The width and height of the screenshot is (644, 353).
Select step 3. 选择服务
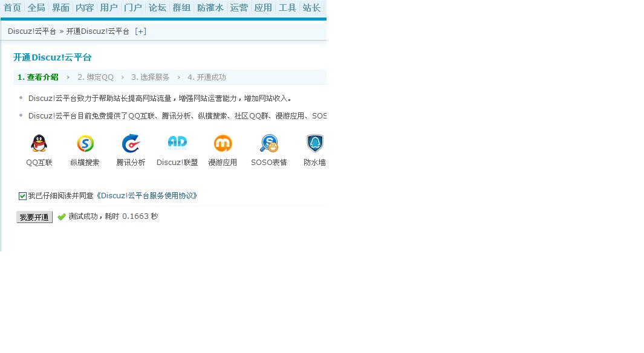tap(151, 77)
